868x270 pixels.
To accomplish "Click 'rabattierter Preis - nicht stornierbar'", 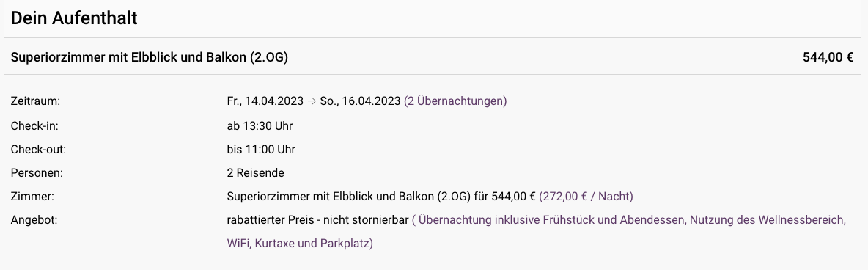I will tap(317, 220).
